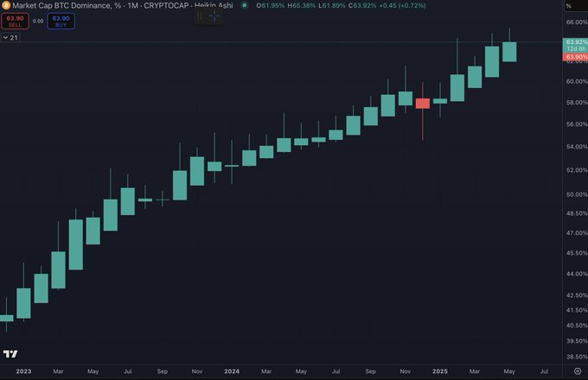Click the latest May 2025 candle
The image size is (588, 380).
509,52
